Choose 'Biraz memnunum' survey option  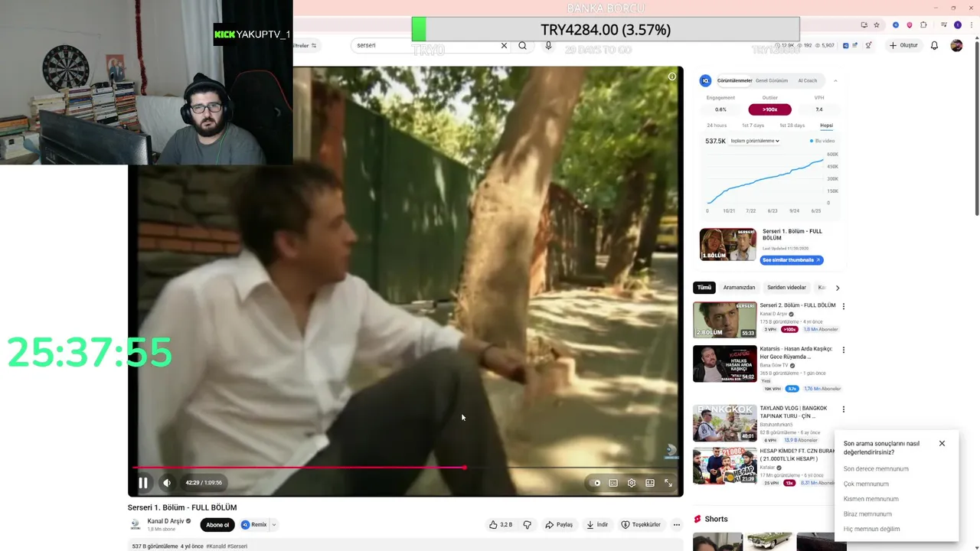(867, 514)
